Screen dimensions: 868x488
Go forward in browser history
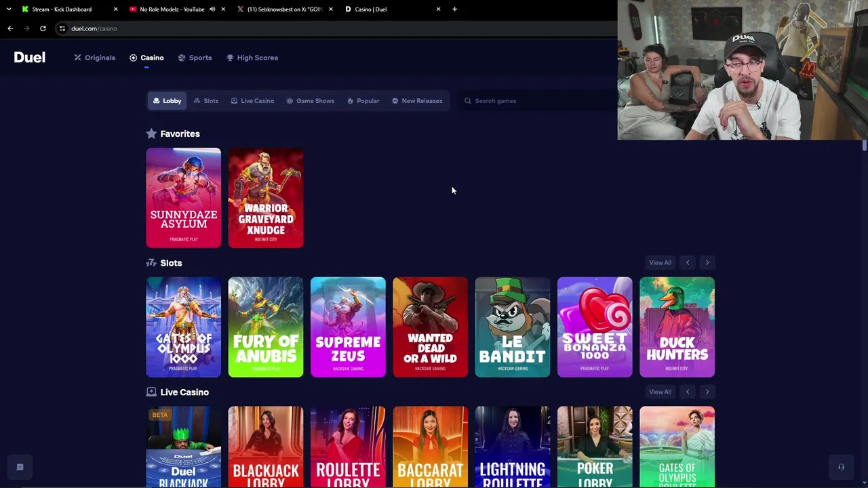[x=26, y=28]
